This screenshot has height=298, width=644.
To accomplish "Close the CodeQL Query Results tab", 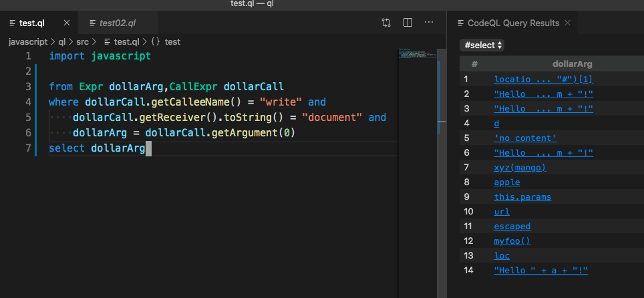I will pos(568,23).
